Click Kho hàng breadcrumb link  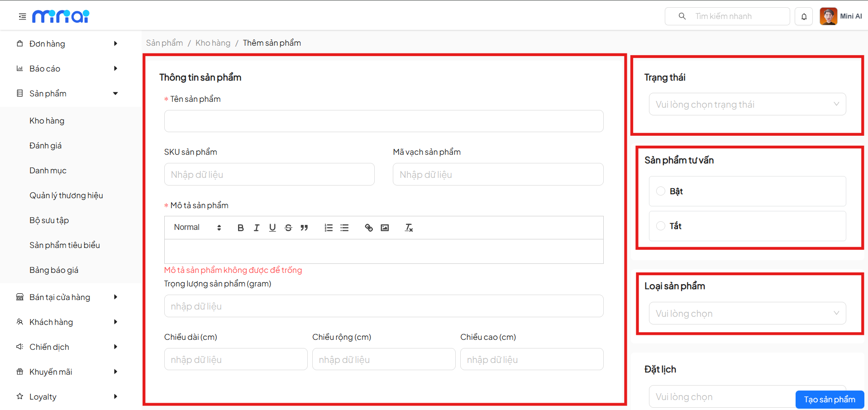[213, 43]
